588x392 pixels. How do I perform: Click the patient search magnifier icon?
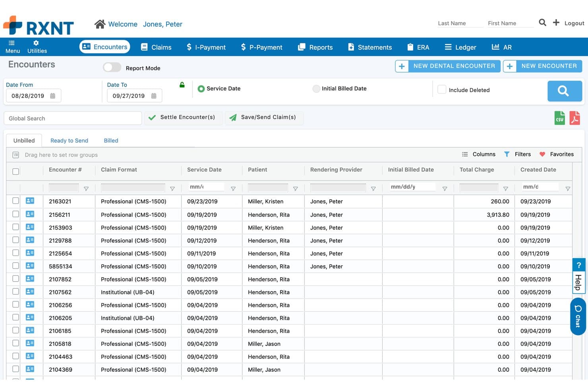pyautogui.click(x=542, y=23)
